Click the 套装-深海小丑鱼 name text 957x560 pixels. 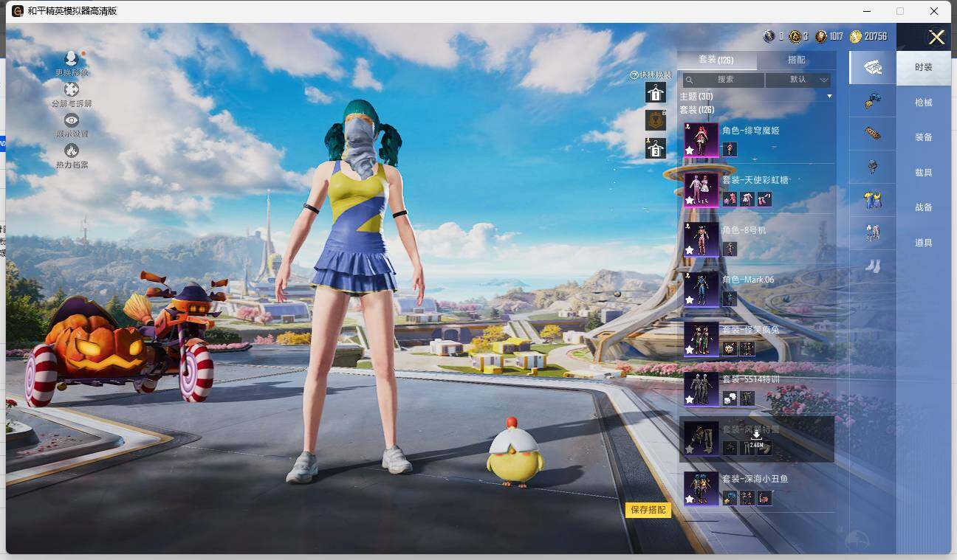(x=755, y=479)
